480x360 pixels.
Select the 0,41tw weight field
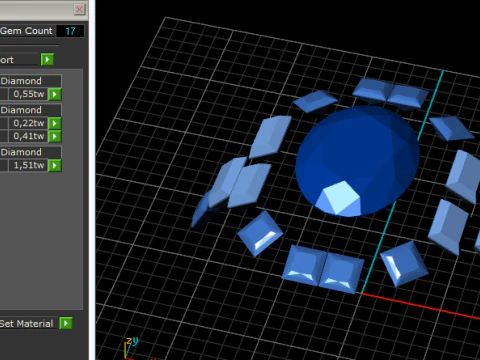pos(29,136)
